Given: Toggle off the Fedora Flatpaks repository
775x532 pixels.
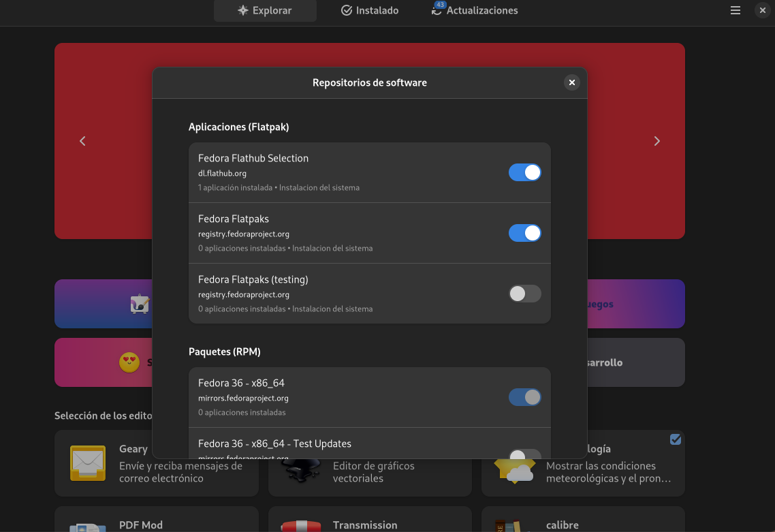Looking at the screenshot, I should [524, 233].
